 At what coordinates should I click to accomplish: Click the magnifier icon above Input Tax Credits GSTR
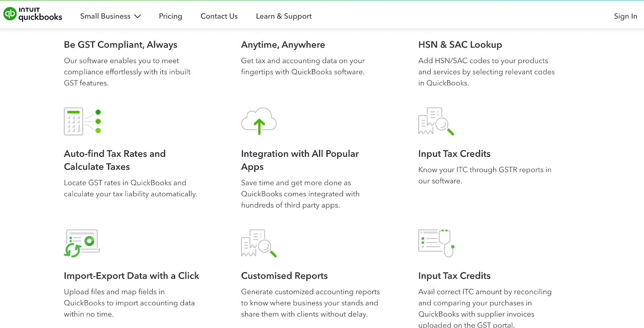(436, 121)
